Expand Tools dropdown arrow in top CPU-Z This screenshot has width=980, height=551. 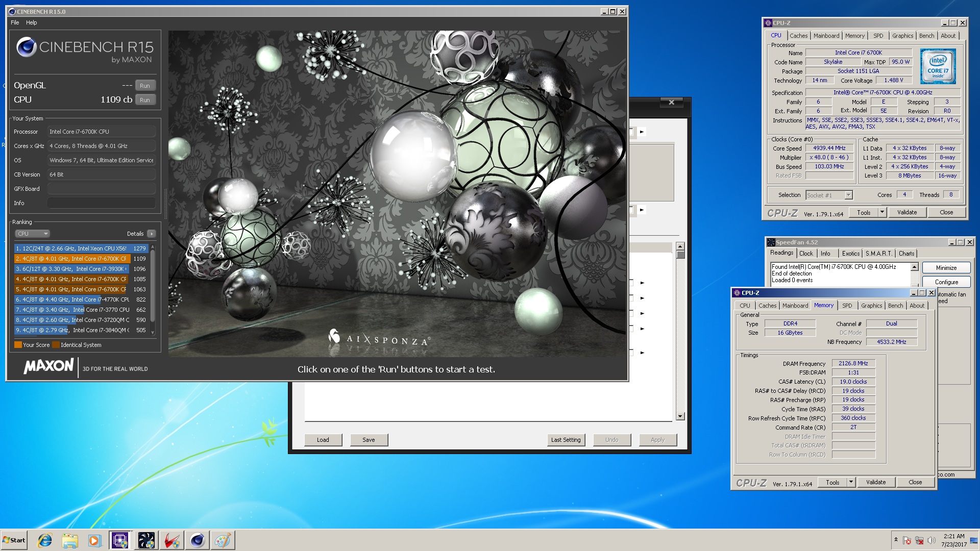point(882,213)
